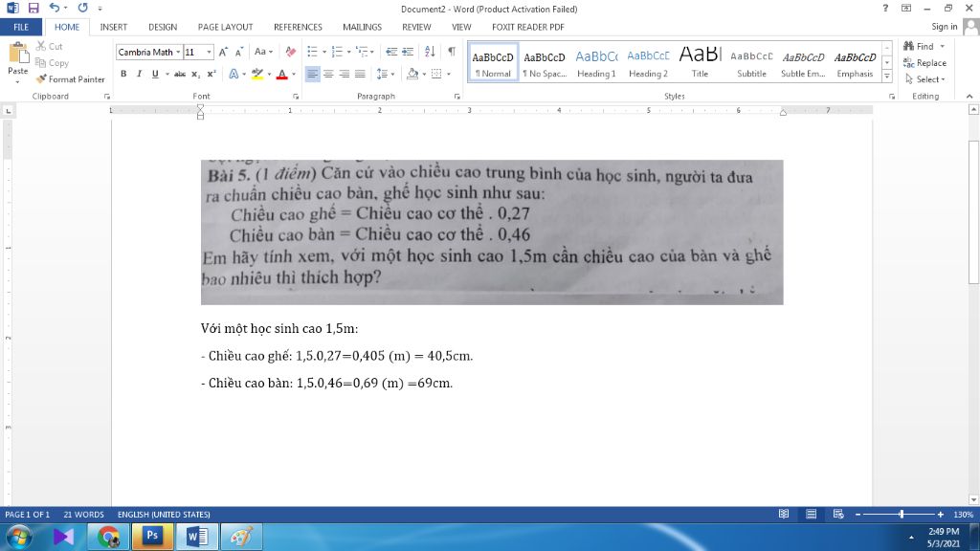Decrease the paragraph indent

click(391, 52)
